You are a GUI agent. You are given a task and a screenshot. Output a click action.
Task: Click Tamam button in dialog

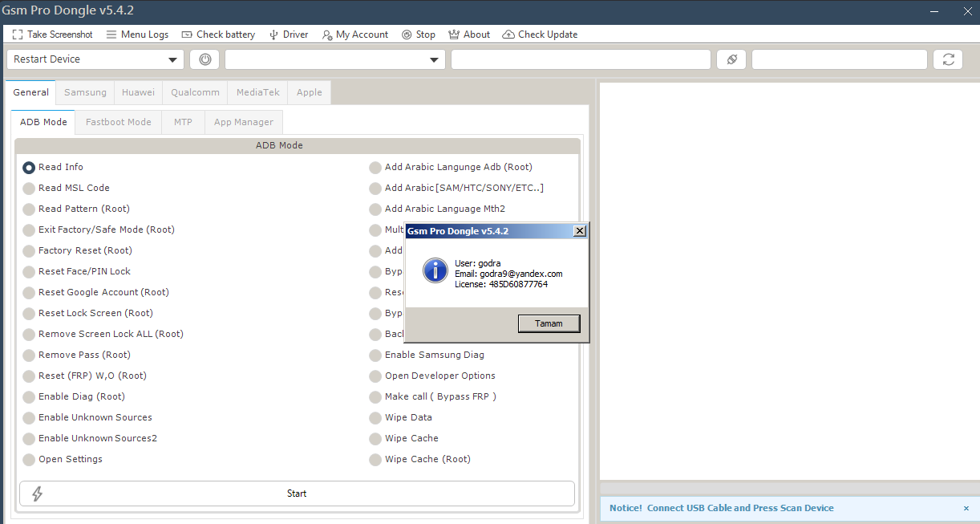tap(549, 323)
